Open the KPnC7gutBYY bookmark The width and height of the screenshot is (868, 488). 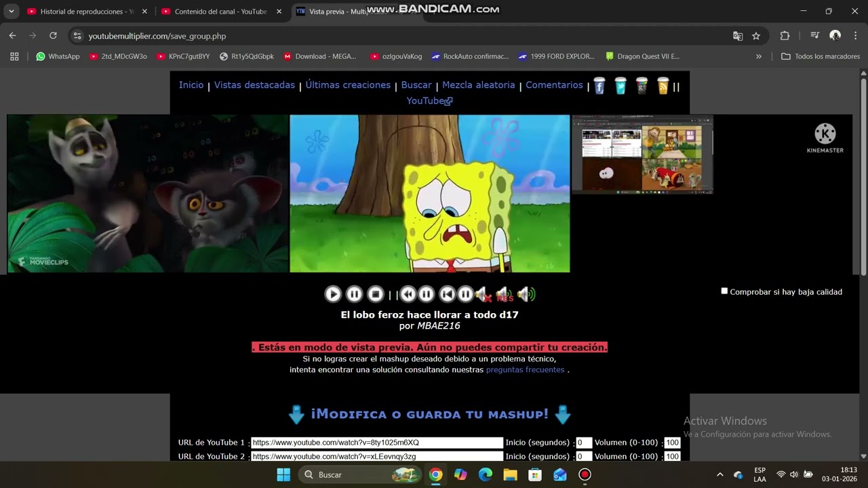183,56
